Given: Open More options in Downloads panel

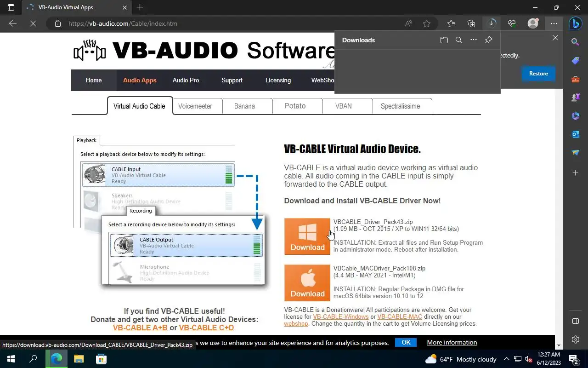Looking at the screenshot, I should [x=474, y=40].
